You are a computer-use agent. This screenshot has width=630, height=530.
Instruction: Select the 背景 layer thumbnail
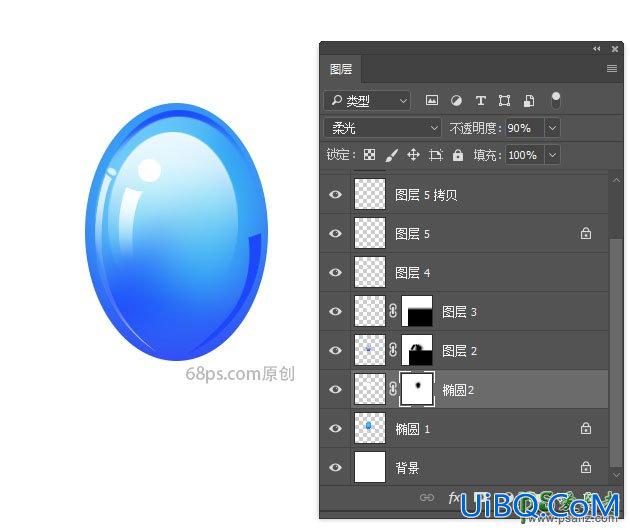[x=370, y=467]
